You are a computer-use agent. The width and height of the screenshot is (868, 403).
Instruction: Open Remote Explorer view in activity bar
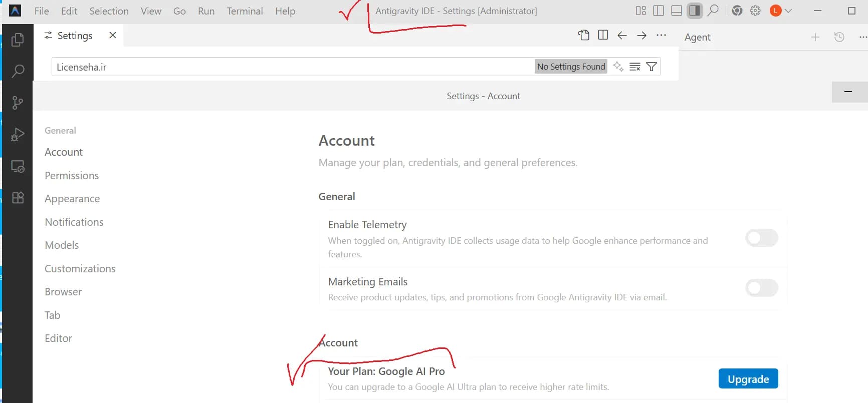[x=18, y=166]
